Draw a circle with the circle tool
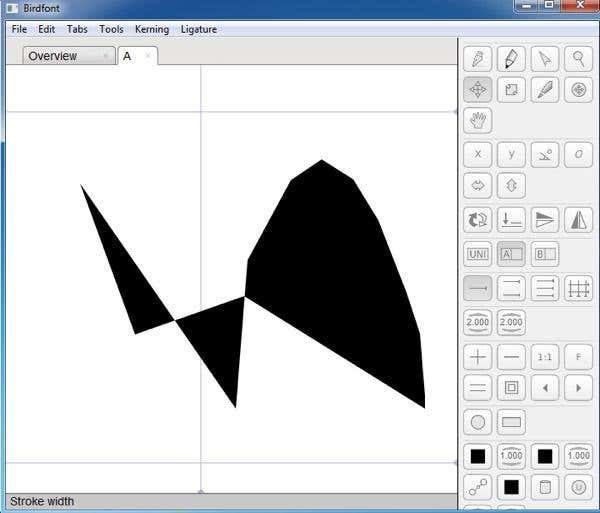Image resolution: width=600 pixels, height=513 pixels. coord(478,422)
